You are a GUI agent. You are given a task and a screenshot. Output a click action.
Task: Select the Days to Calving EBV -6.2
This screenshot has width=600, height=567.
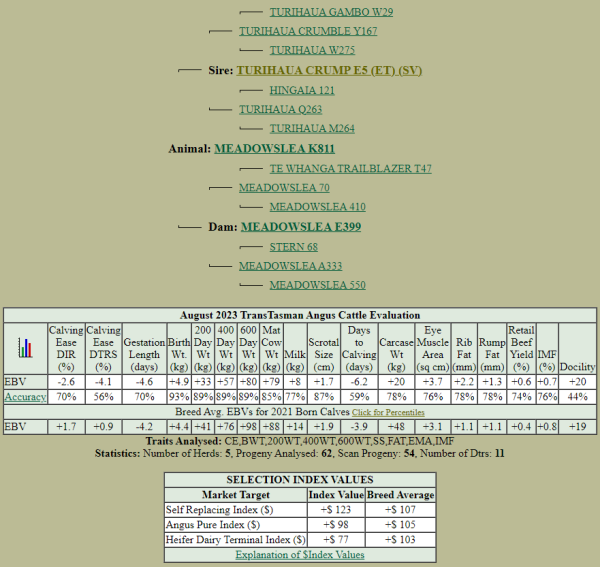[359, 382]
